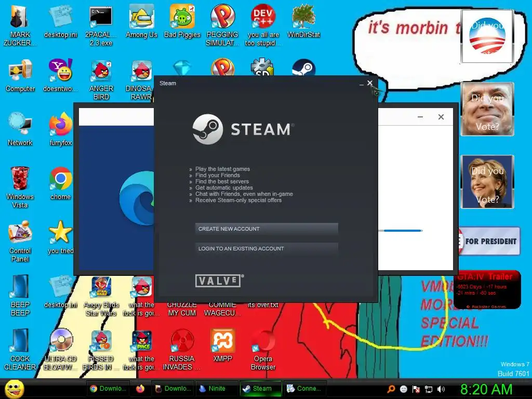Open the BEEP BEEP desktop icon

coord(20,295)
